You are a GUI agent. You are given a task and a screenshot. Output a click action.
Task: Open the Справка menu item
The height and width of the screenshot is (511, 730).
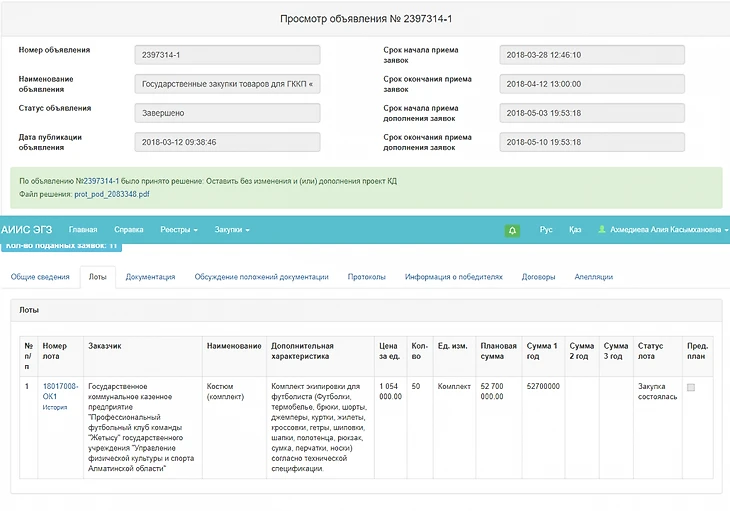(129, 230)
